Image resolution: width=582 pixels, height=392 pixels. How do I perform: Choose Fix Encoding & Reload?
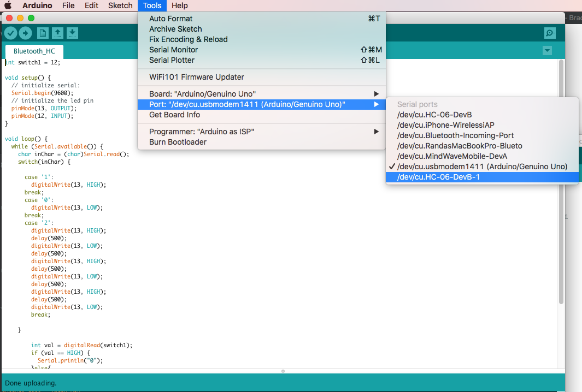pos(261,39)
